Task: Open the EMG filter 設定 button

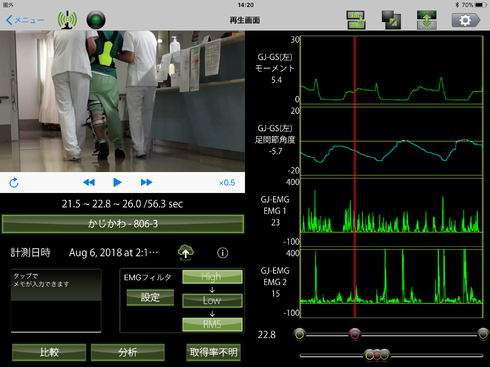Action: [x=150, y=297]
